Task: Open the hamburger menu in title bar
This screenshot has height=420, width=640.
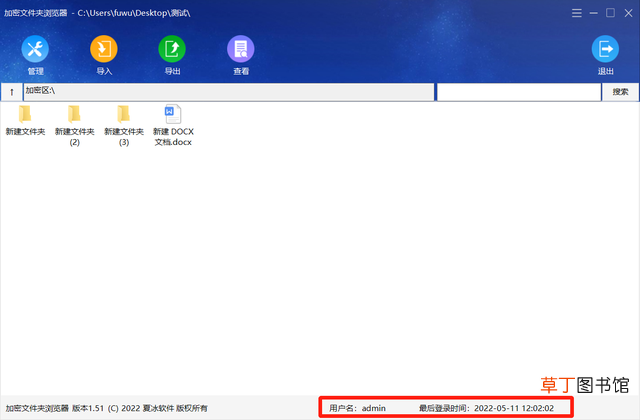Action: (577, 13)
